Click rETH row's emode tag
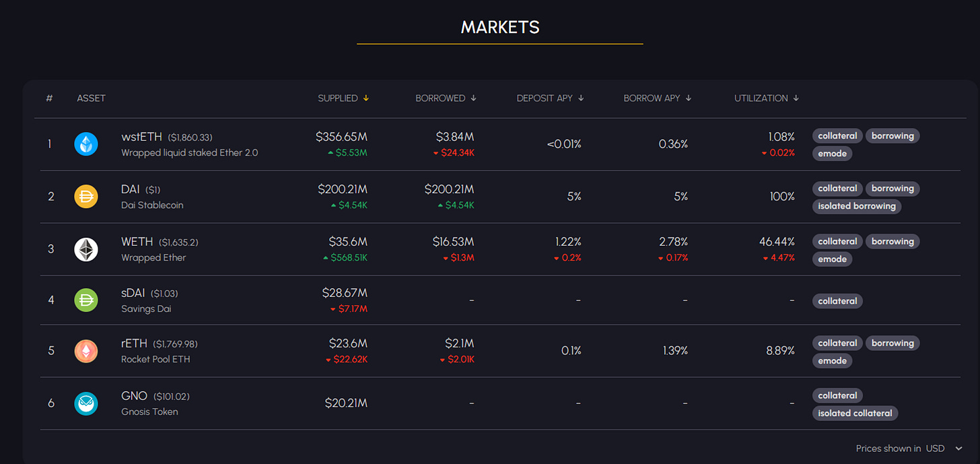Screen dimensions: 980x464 coord(832,361)
